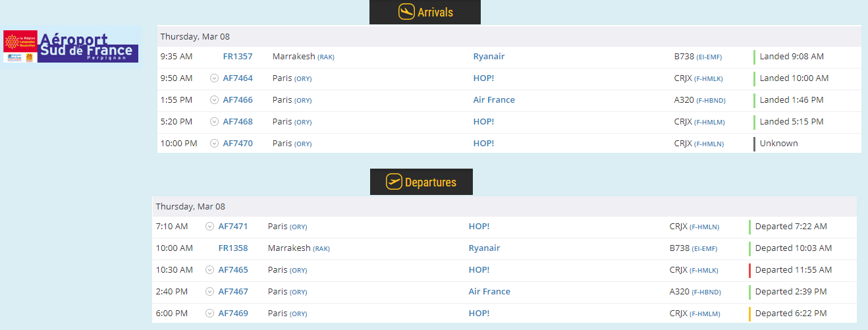Open the Arrivals tab
The image size is (868, 330).
click(x=425, y=12)
